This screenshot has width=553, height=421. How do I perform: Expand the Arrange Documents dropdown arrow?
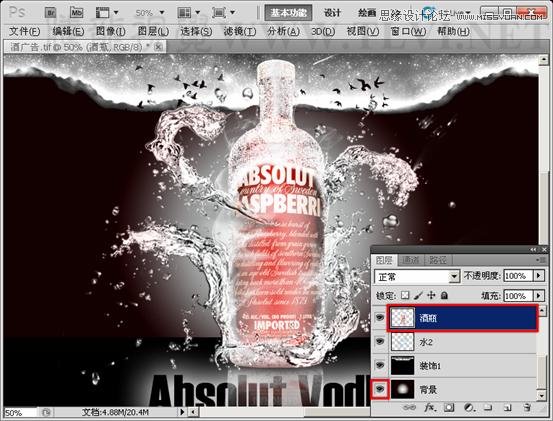[197, 13]
